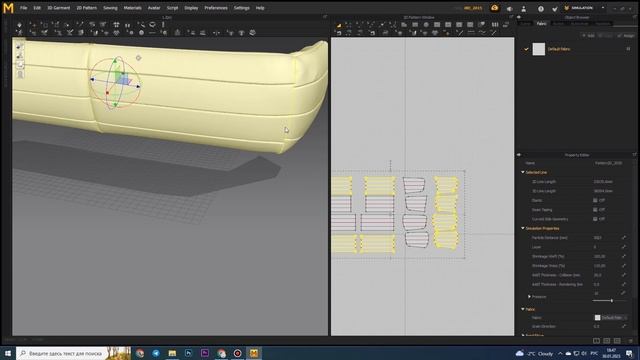The height and width of the screenshot is (360, 640).
Task: Toggle Object Browser eye icon
Action: pyautogui.click(x=519, y=18)
